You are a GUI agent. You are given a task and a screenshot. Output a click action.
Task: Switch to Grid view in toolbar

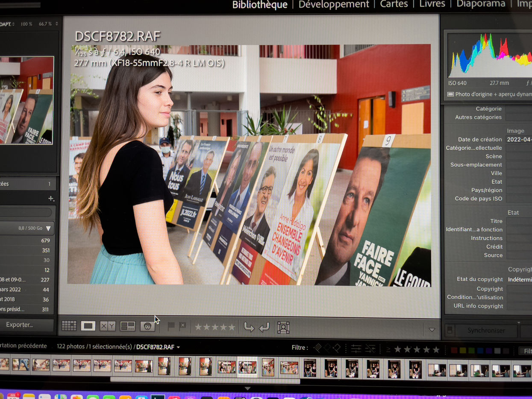69,326
